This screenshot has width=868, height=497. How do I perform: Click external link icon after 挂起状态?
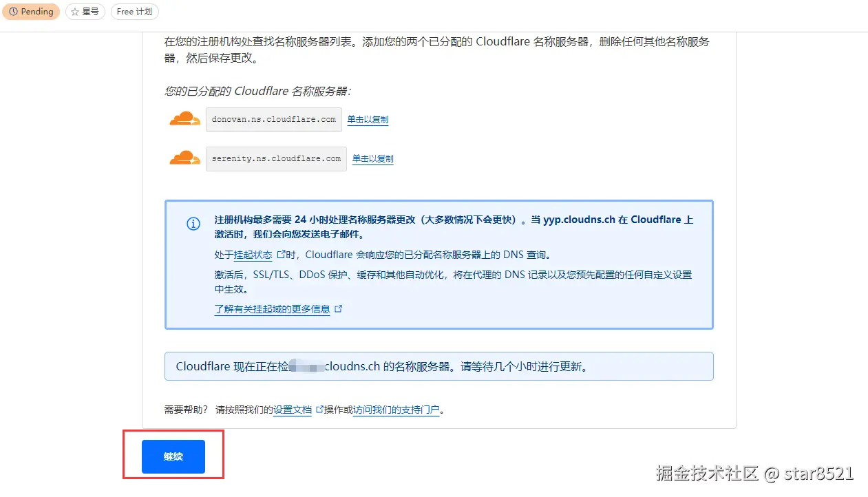pos(280,255)
